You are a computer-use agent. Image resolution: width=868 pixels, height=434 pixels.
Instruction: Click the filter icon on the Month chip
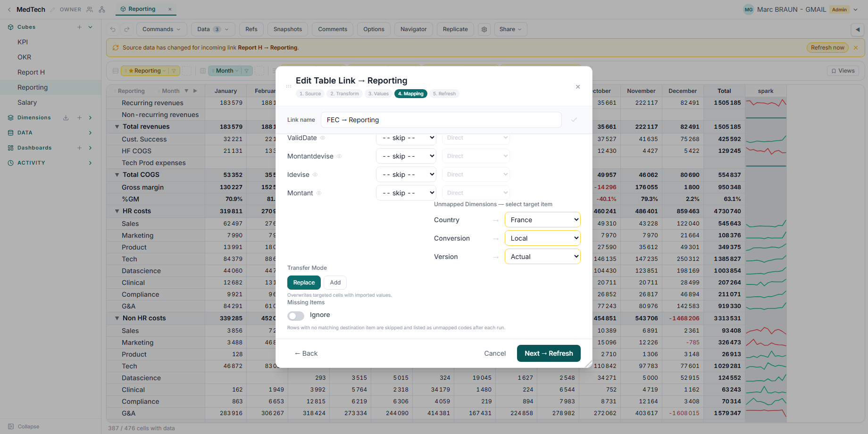point(246,71)
